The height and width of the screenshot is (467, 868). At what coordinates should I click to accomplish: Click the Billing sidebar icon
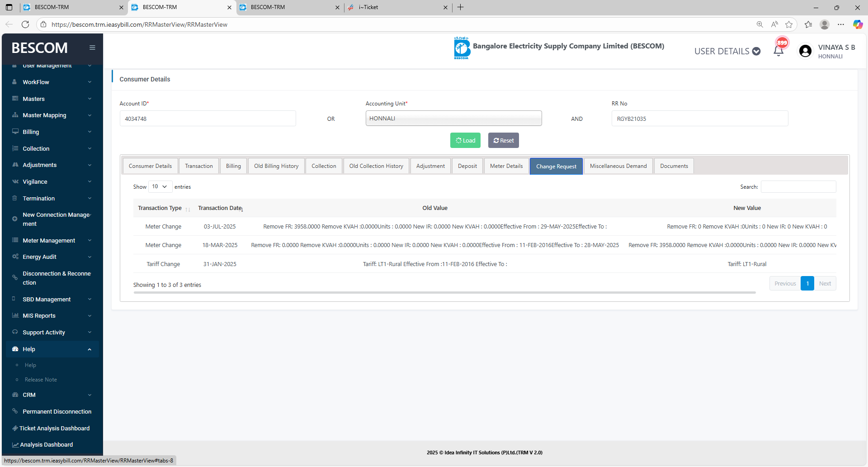15,132
